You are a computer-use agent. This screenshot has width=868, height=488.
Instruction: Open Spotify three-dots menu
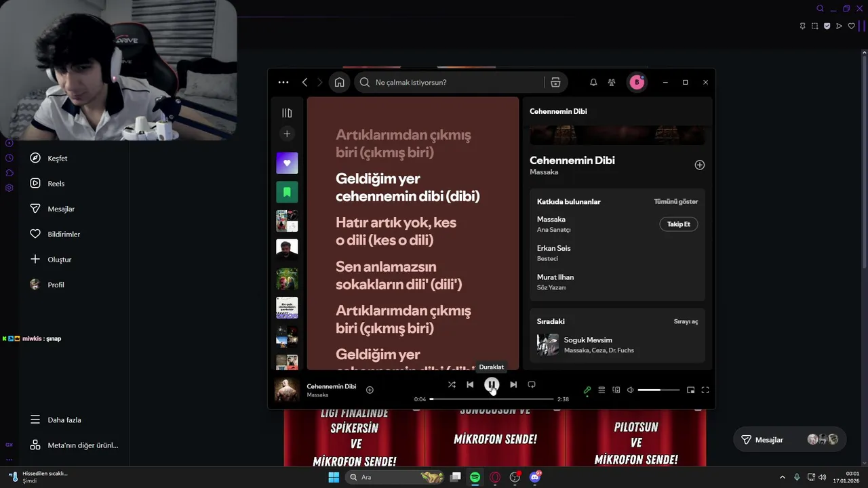283,82
